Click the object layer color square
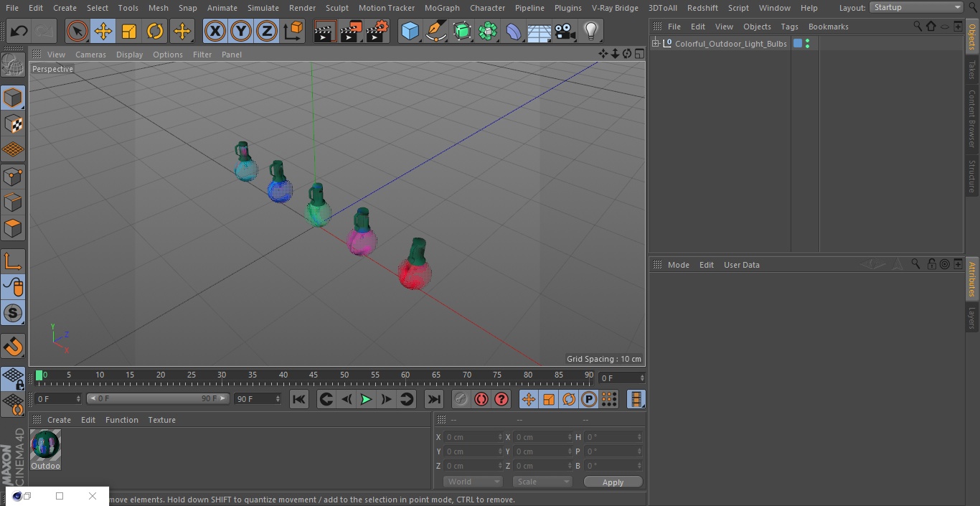The height and width of the screenshot is (506, 980). (797, 44)
